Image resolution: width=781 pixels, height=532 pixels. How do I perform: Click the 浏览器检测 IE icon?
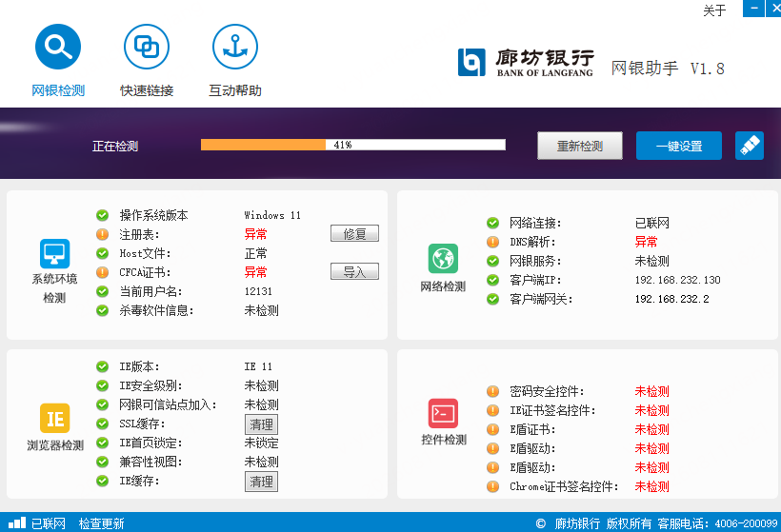click(55, 418)
